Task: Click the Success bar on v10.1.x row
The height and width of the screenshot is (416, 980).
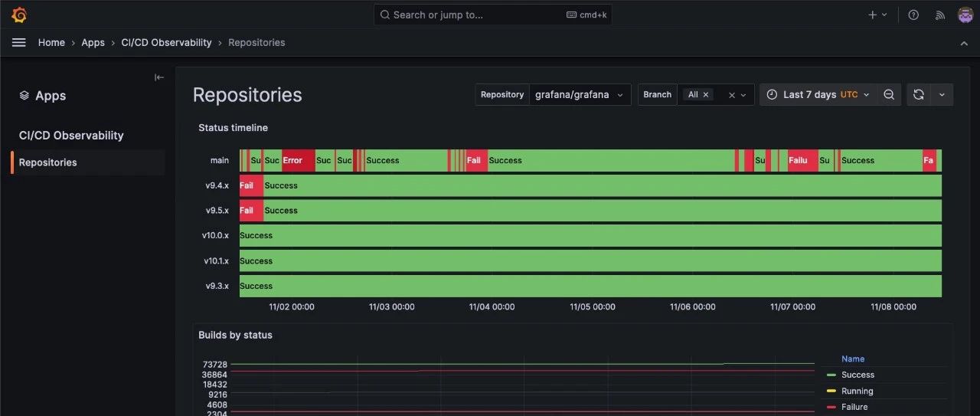Action: click(590, 261)
